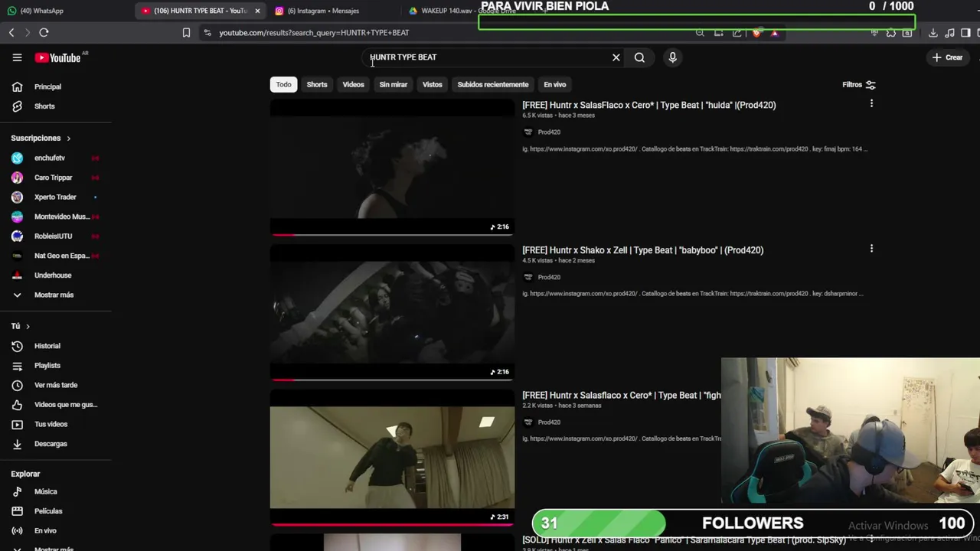
Task: Open the browser extensions puzzle icon
Action: click(x=891, y=33)
